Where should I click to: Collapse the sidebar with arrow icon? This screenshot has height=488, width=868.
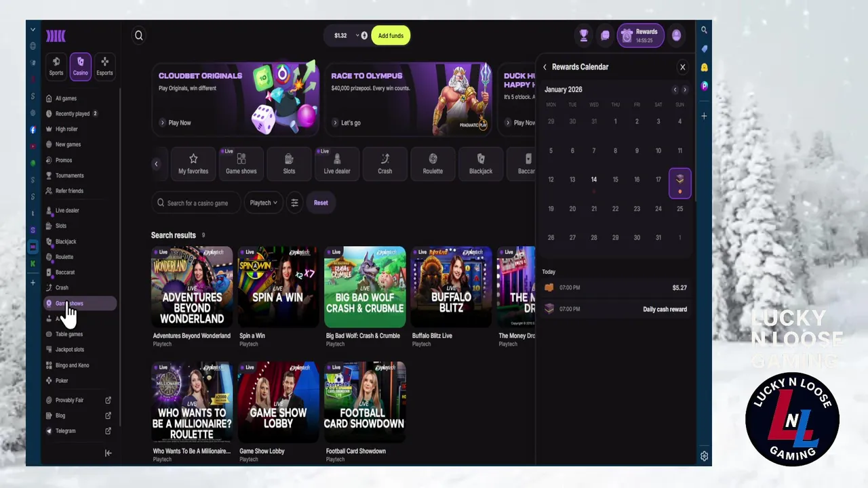pyautogui.click(x=108, y=453)
